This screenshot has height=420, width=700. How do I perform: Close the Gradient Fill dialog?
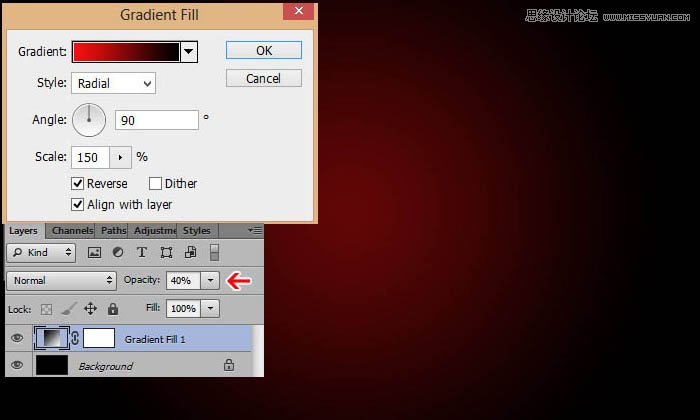click(x=299, y=11)
